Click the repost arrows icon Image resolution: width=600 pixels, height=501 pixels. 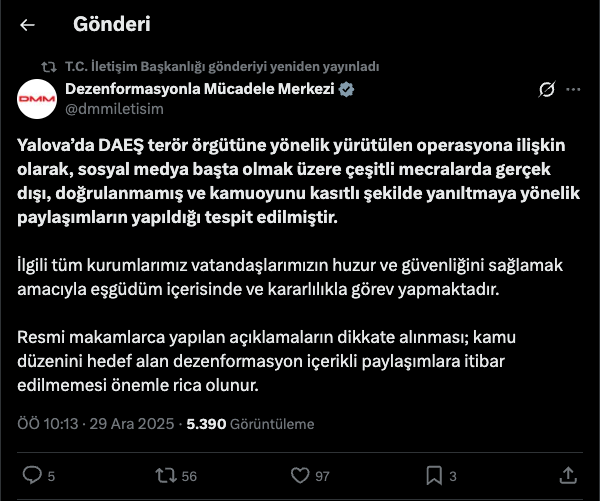(x=165, y=474)
